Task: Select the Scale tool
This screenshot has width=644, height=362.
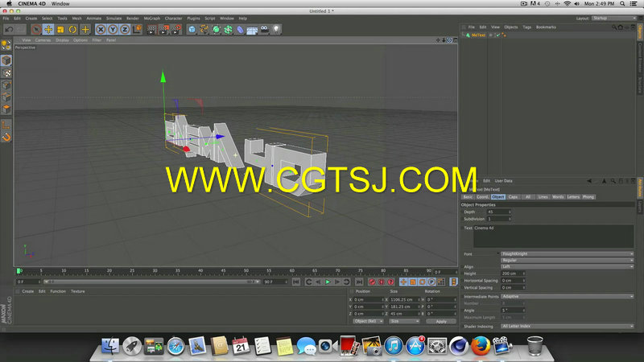Action: point(60,29)
